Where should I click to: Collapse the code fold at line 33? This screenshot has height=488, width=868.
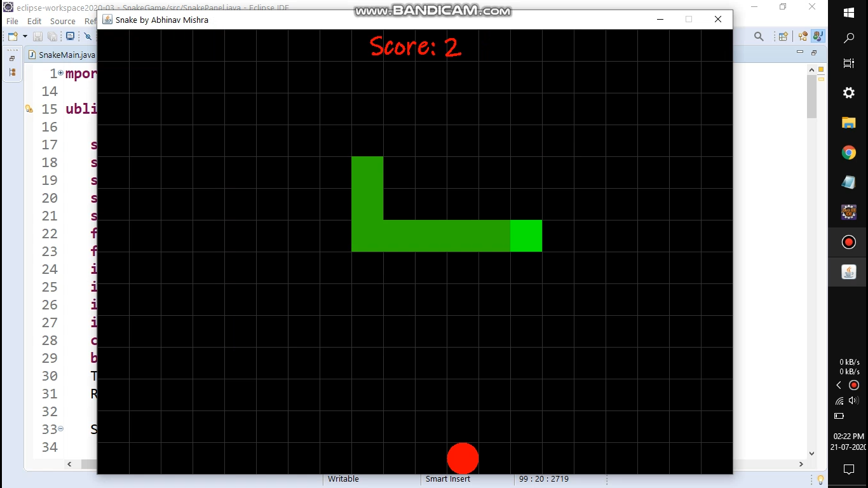tap(60, 429)
